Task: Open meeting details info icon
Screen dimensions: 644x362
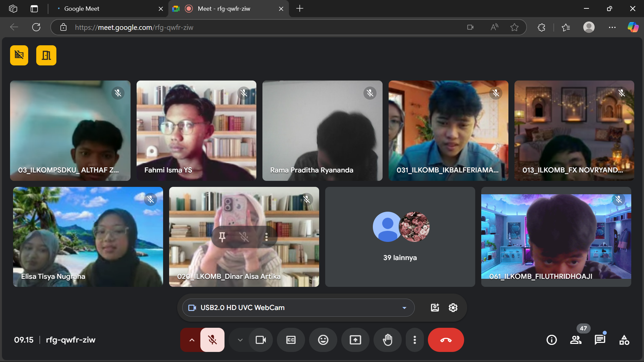Action: tap(551, 340)
